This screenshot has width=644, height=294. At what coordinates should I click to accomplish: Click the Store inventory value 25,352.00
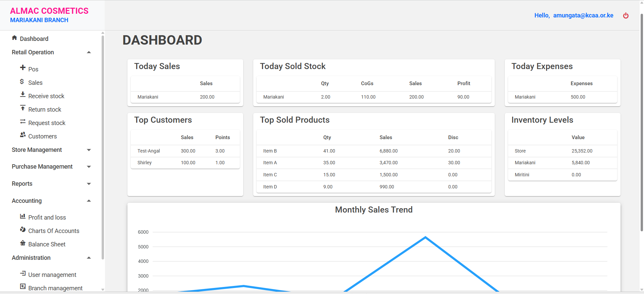coord(582,151)
